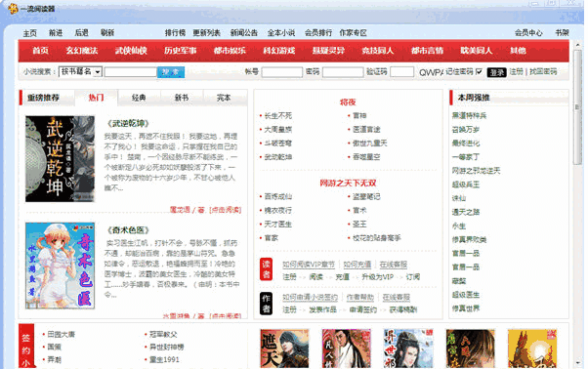Switch to the 经典 tab
588x369 pixels.
pyautogui.click(x=139, y=98)
